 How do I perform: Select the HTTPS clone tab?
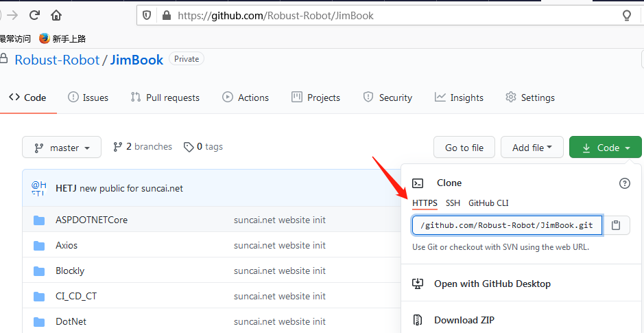click(x=425, y=203)
